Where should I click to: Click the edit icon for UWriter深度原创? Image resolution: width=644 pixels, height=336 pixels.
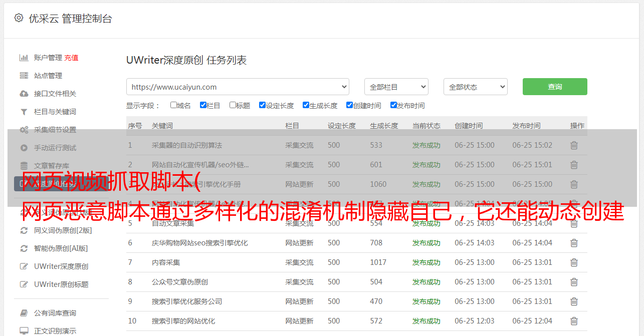tap(24, 266)
